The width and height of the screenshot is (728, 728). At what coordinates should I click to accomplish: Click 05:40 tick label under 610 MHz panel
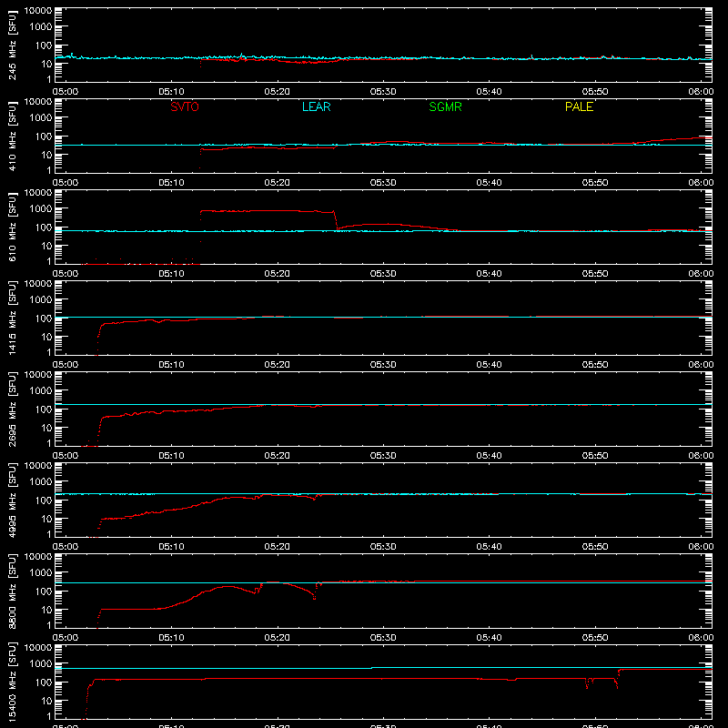(489, 274)
